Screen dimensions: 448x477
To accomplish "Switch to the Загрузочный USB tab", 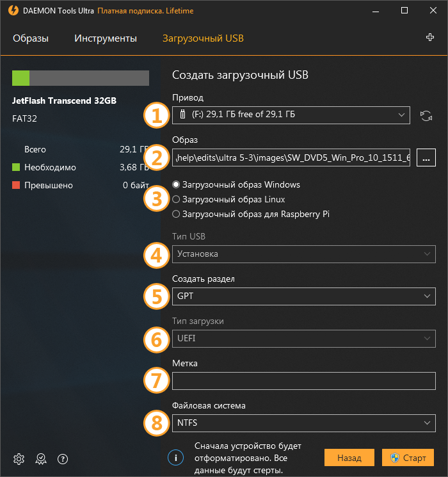I will pyautogui.click(x=203, y=38).
